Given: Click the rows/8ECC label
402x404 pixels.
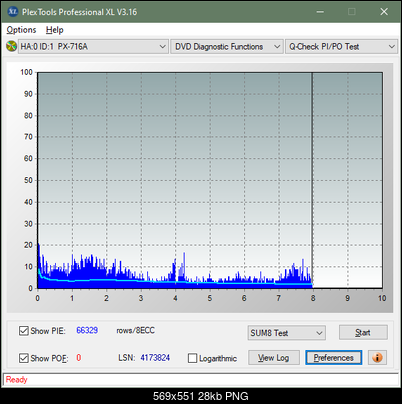Looking at the screenshot, I should [x=135, y=330].
